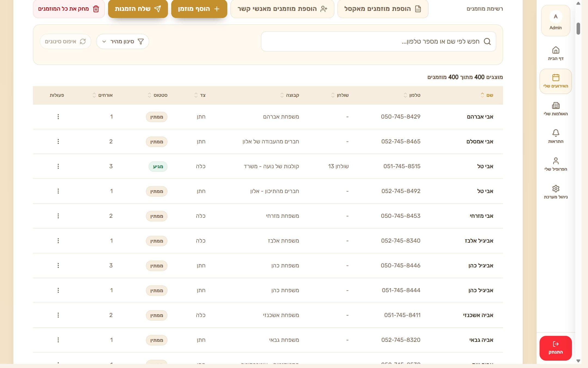Click the search magnifier icon
588x368 pixels.
487,41
